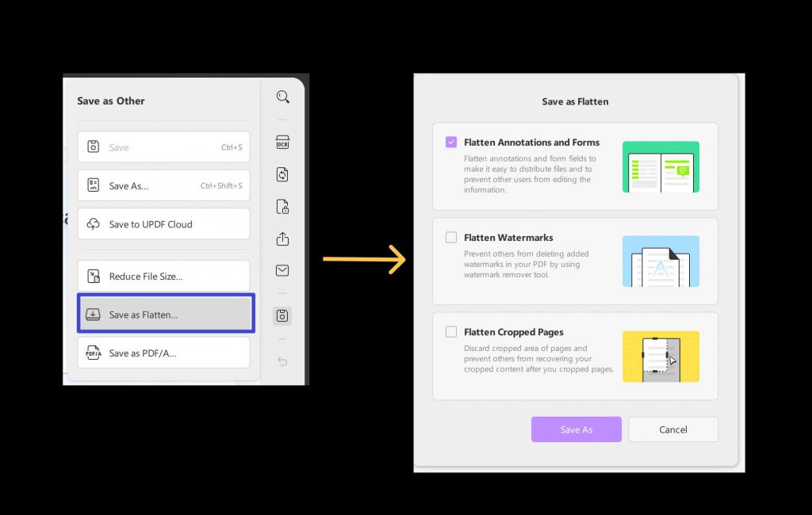
Task: Click the Share upload icon
Action: (x=282, y=238)
